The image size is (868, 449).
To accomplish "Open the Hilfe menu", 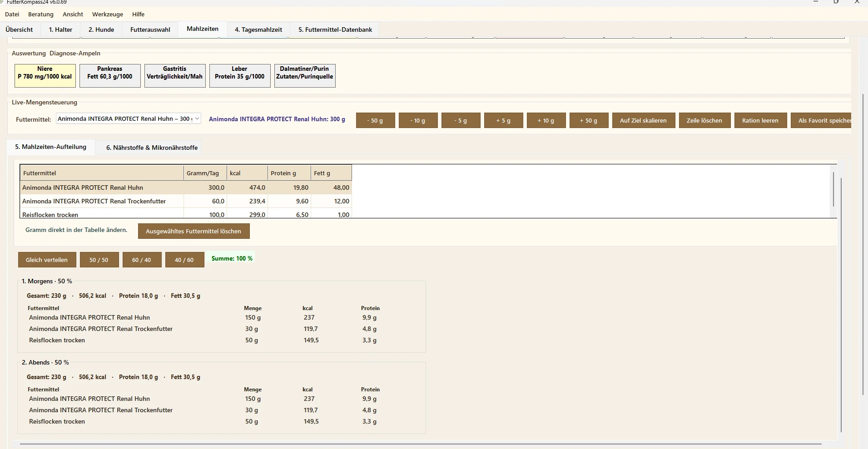I will tap(139, 14).
